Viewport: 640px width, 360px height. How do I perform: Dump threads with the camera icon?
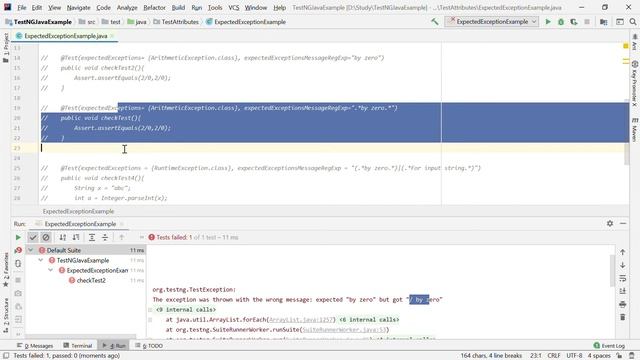[x=18, y=293]
